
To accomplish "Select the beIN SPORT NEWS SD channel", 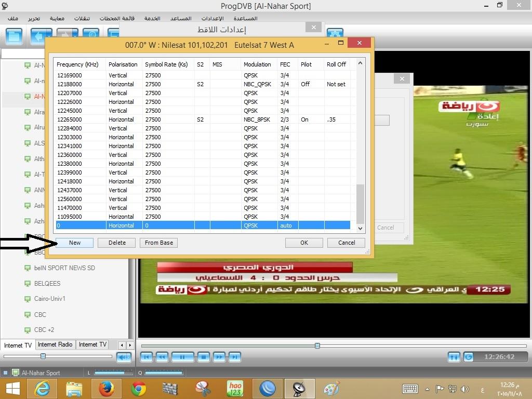I will tap(64, 268).
